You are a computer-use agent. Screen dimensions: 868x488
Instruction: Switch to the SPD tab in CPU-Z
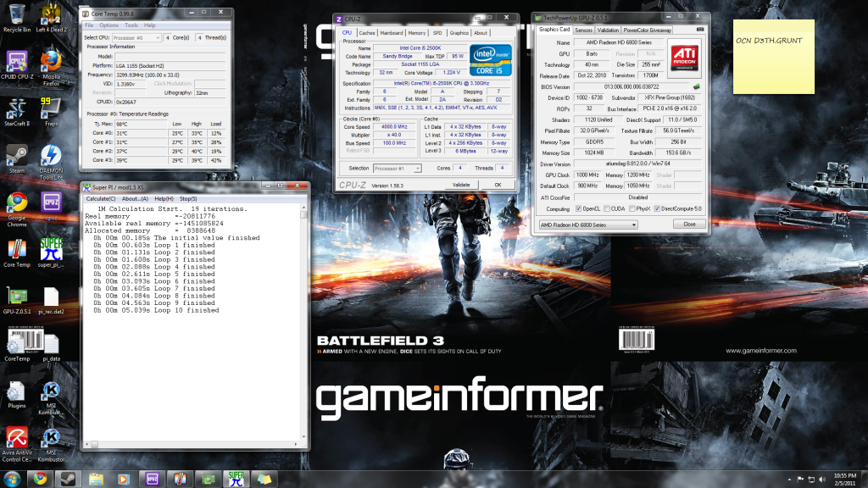coord(437,33)
